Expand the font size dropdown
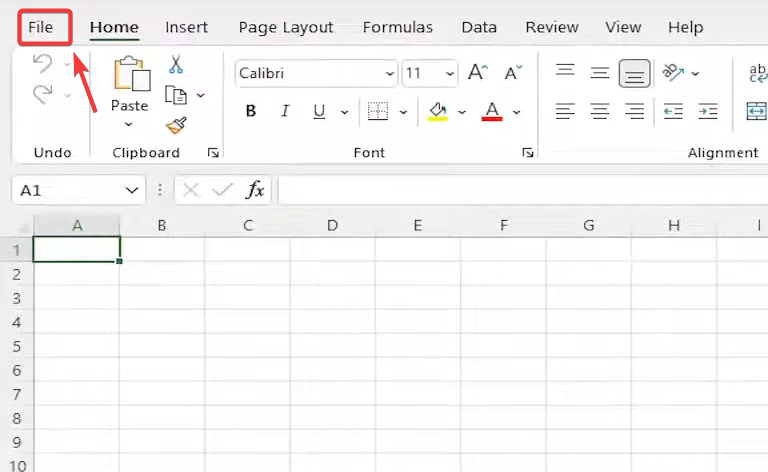Screen dimensions: 768x472 [450, 74]
